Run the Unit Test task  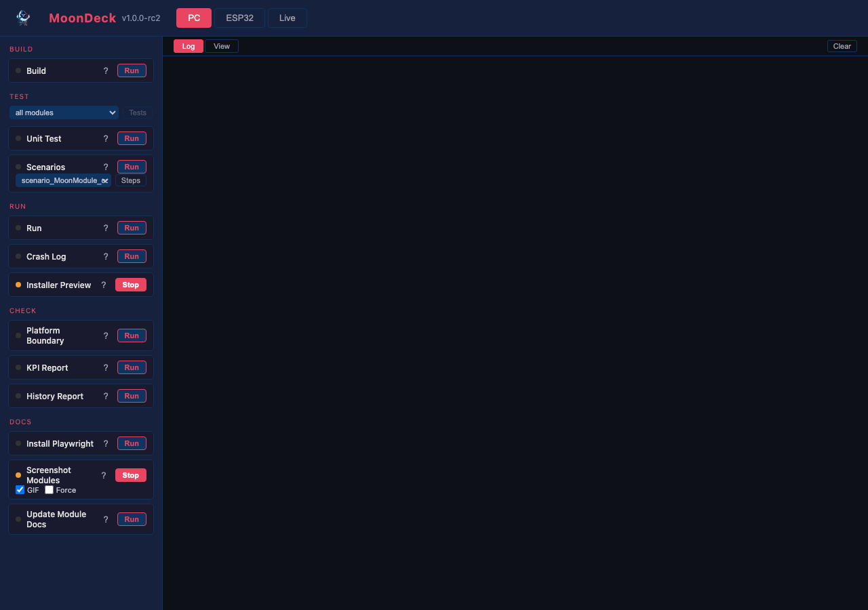[x=132, y=138]
